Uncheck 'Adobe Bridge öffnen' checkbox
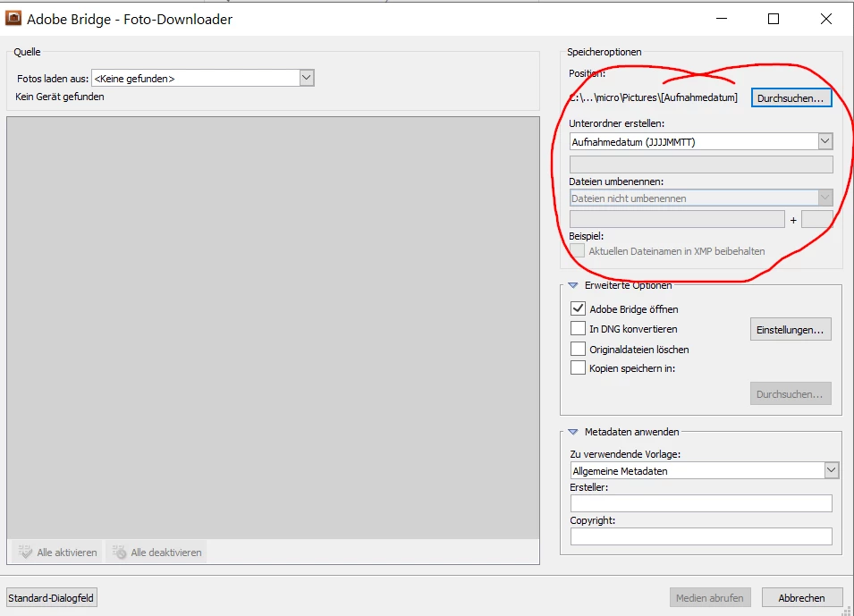This screenshot has width=854, height=616. point(578,308)
